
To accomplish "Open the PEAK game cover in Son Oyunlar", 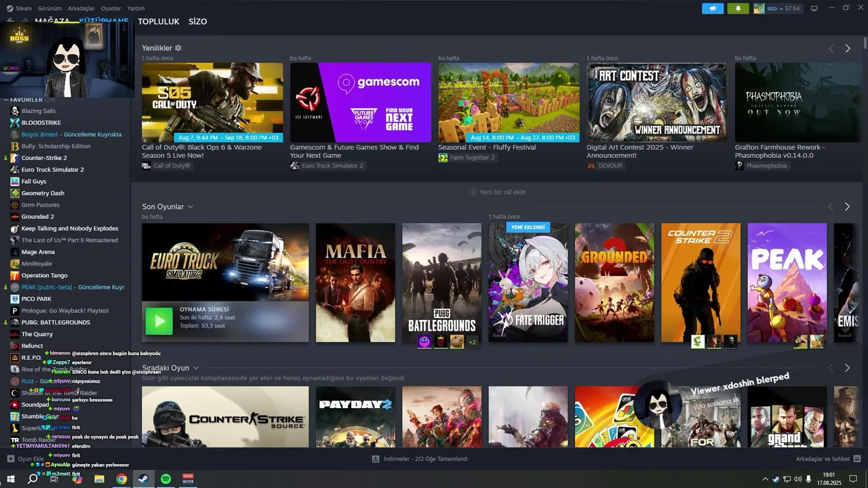I will point(787,283).
